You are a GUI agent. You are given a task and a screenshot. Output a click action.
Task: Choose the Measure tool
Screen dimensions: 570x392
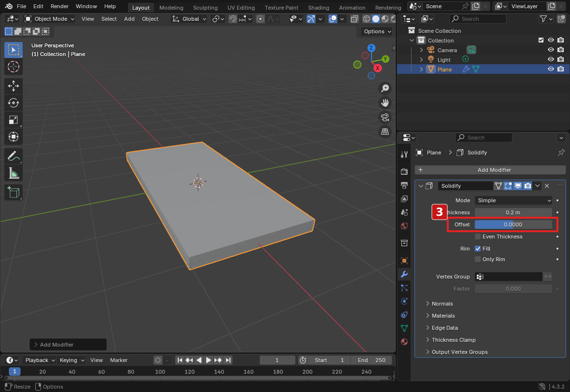point(14,173)
